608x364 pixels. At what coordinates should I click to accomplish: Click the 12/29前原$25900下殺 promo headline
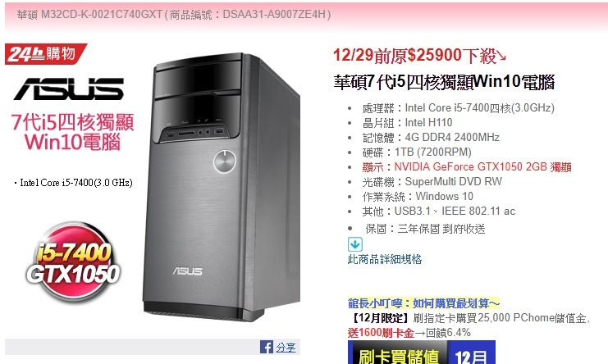[420, 56]
